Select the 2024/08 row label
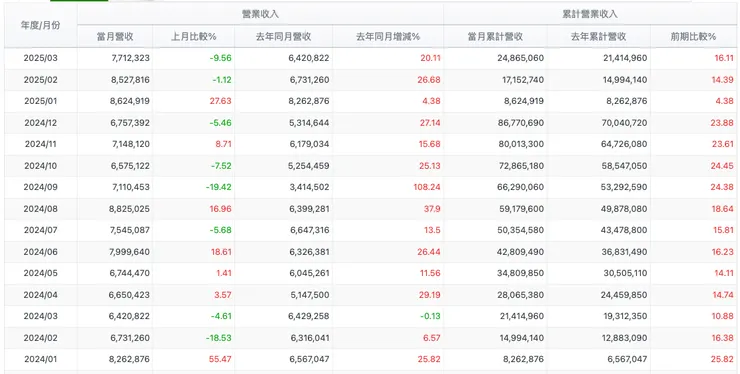The image size is (740, 374). [x=41, y=209]
